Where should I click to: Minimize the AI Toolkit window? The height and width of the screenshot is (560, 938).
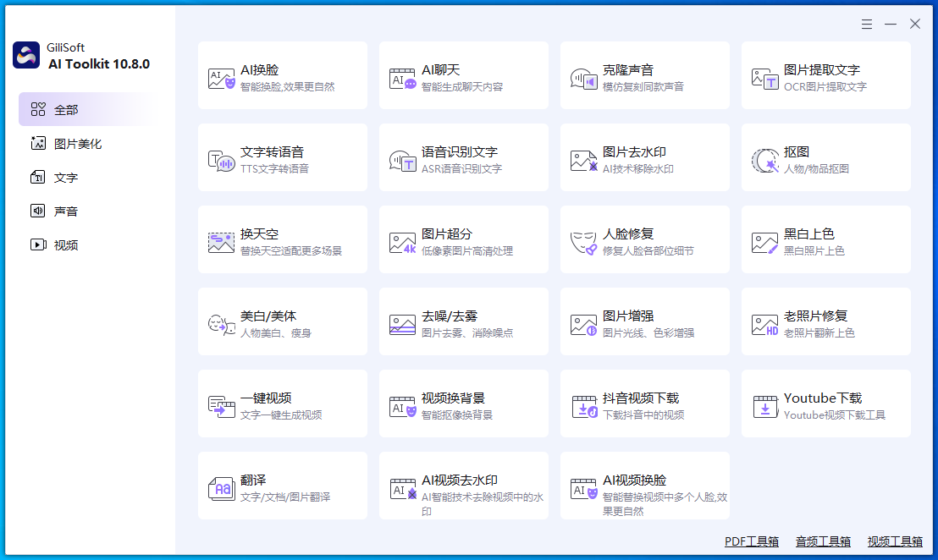[891, 24]
